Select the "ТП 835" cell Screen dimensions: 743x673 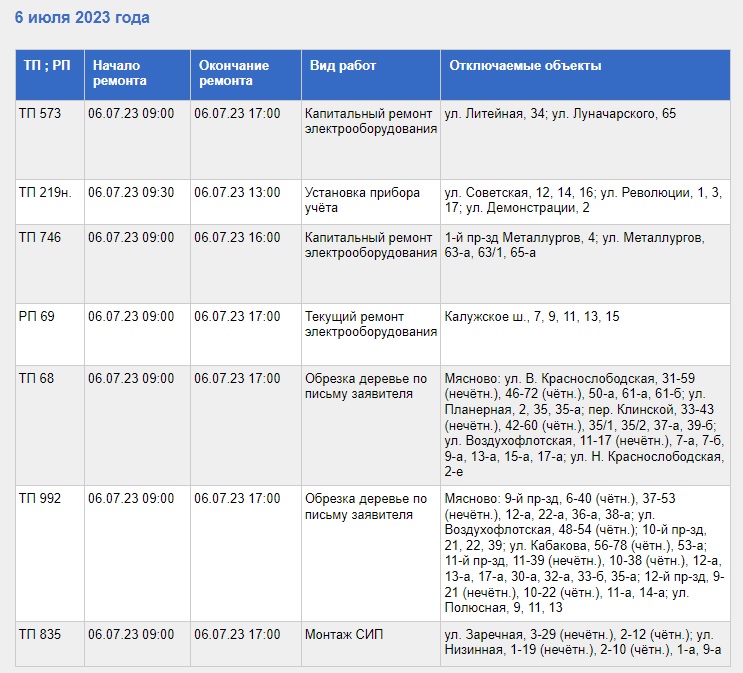[40, 634]
